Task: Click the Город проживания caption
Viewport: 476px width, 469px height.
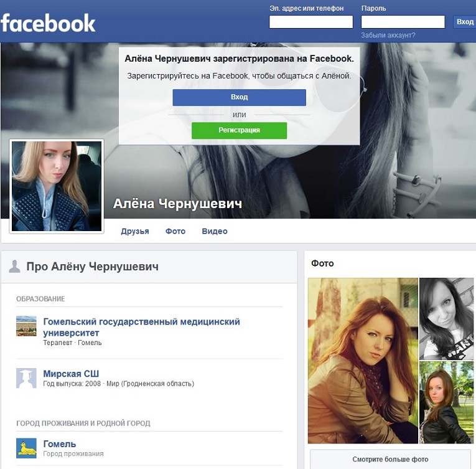Action: click(x=73, y=454)
